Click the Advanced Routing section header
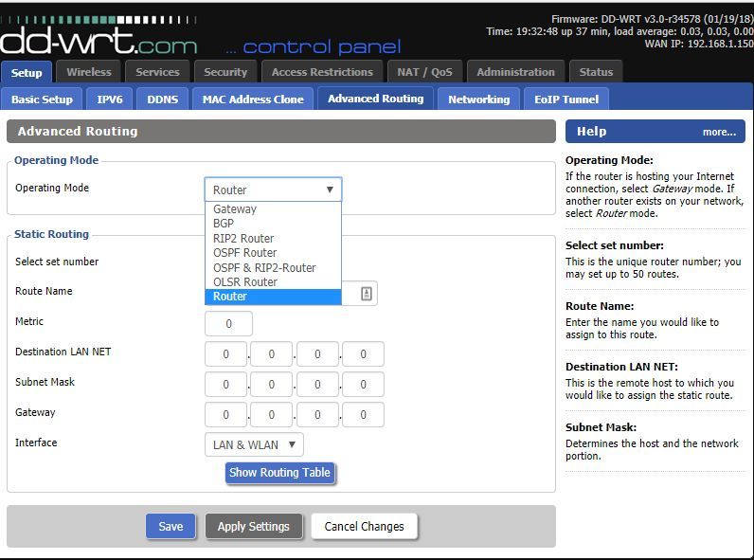754x560 pixels. [281, 132]
